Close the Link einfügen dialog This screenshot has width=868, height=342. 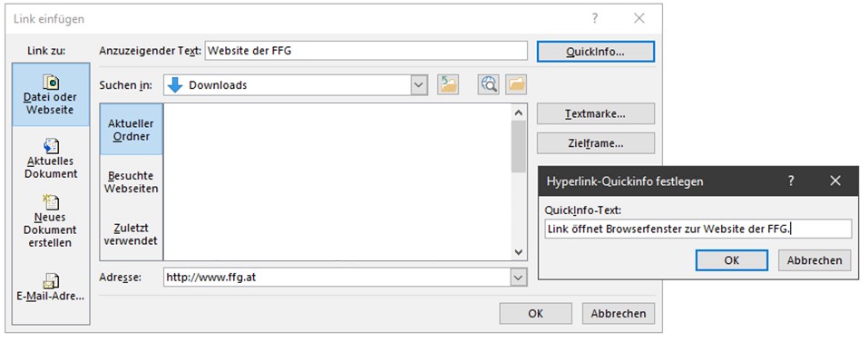(x=639, y=18)
